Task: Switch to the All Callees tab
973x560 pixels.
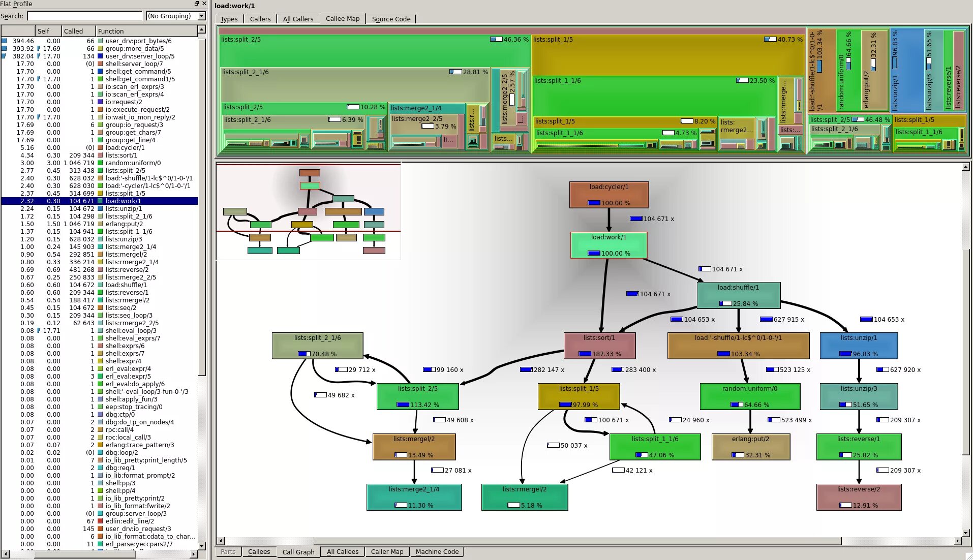Action: [x=342, y=551]
